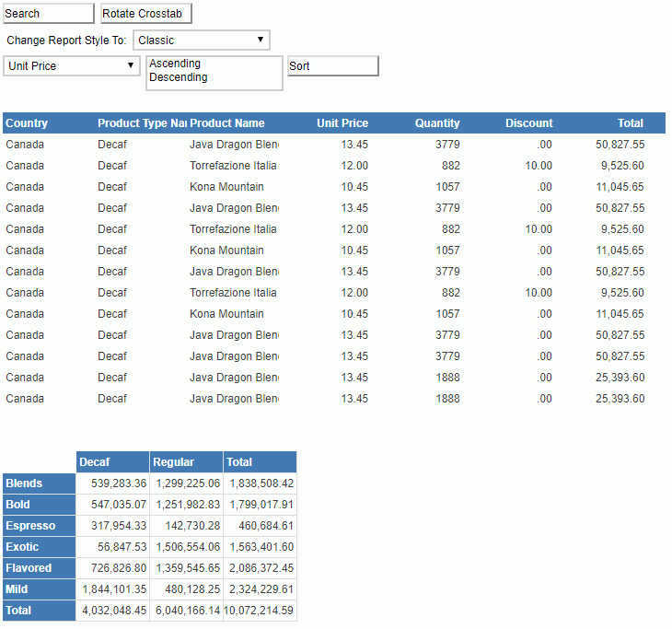Image resolution: width=672 pixels, height=629 pixels.
Task: Click the value 1,563,401.60 in Exotic row
Action: 261,547
